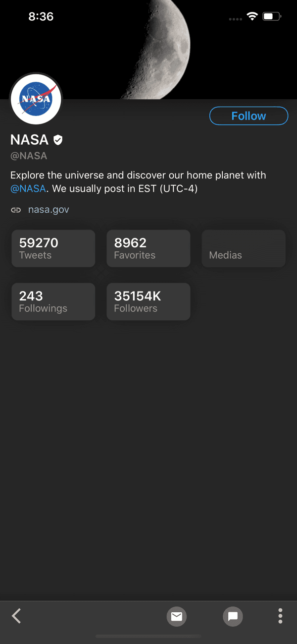View the Medias section
Viewport: 297px width, 644px height.
(x=243, y=248)
